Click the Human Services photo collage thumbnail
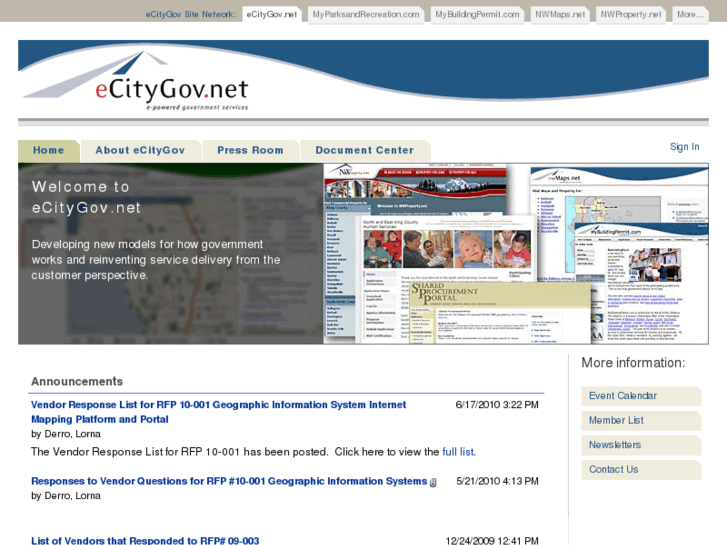Screen dimensions: 727x545 [x=447, y=248]
